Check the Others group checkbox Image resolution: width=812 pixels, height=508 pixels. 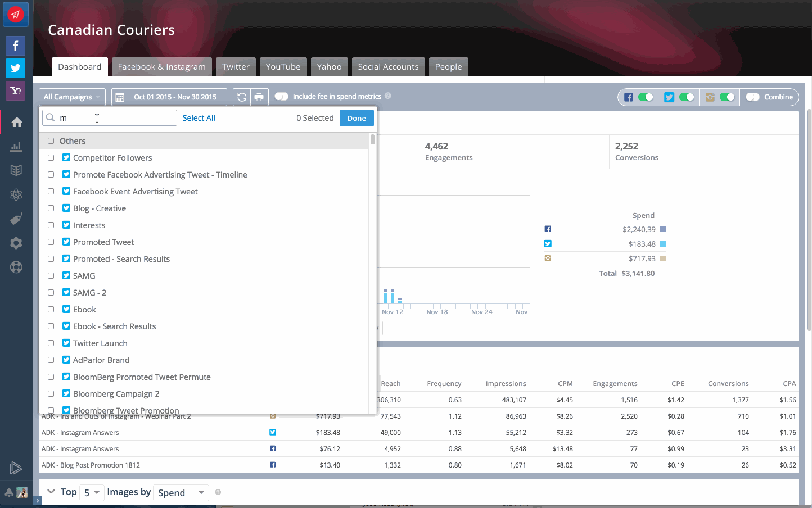click(x=51, y=140)
